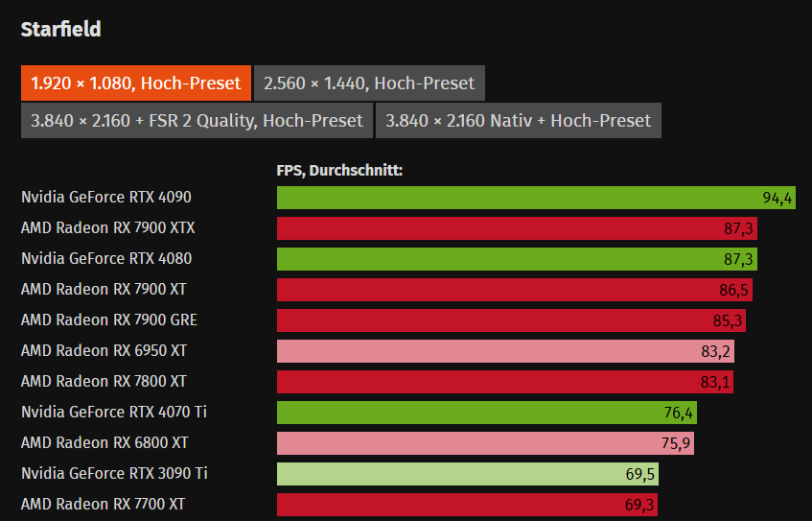
Task: Click the RX 7900 GRE bar showing 85,3
Action: 511,320
